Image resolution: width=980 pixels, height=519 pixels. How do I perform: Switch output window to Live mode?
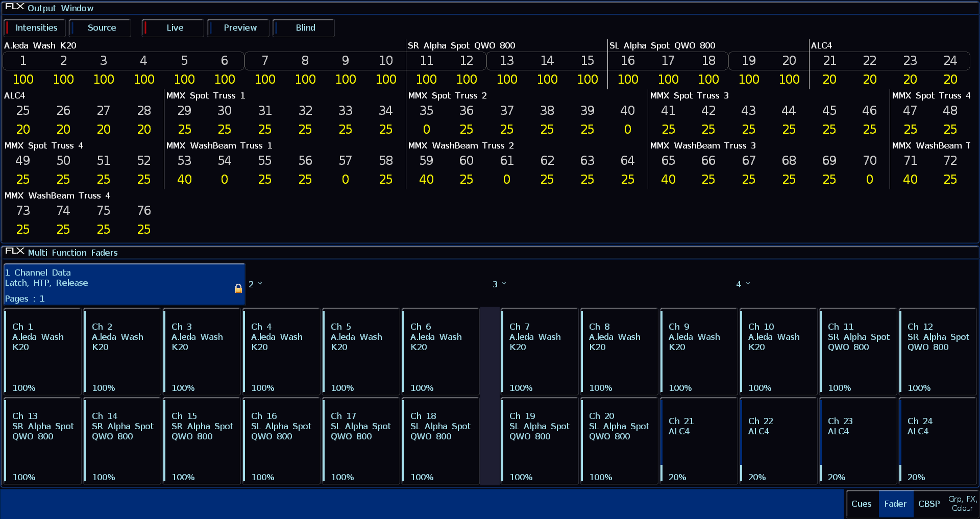pos(173,28)
